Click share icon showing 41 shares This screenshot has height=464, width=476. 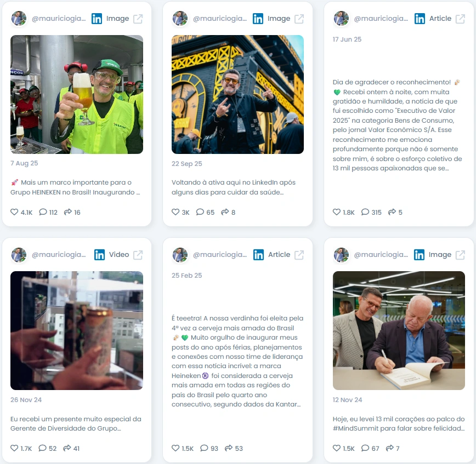[67, 448]
